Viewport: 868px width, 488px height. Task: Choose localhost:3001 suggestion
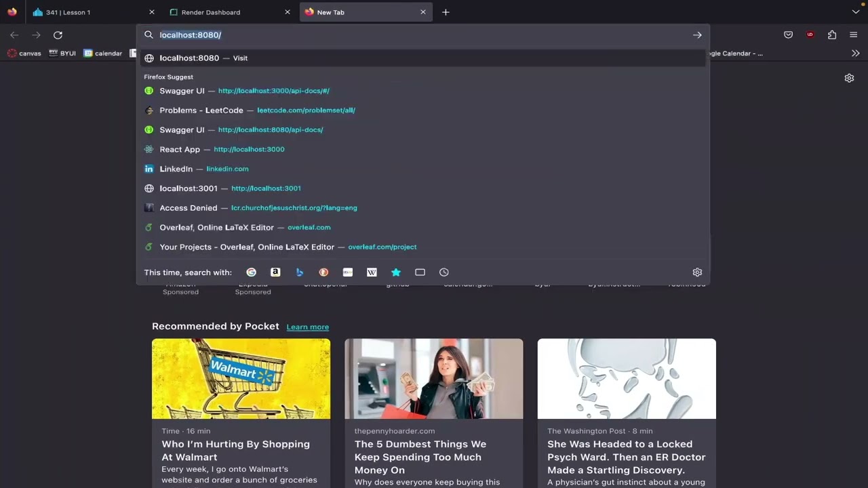tap(423, 188)
